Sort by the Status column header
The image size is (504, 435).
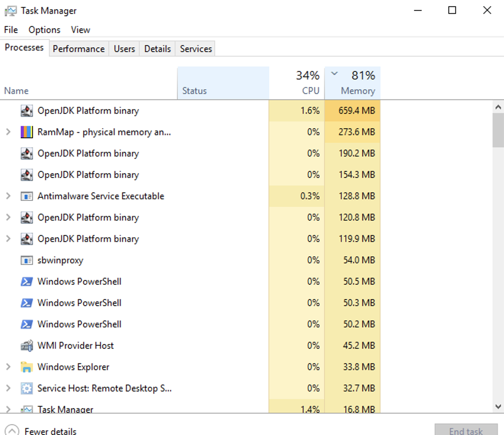tap(223, 83)
